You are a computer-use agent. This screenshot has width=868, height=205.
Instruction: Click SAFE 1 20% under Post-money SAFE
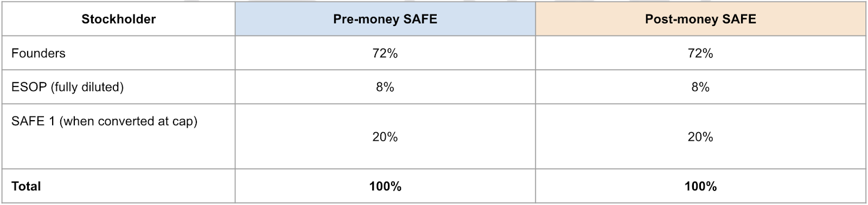(x=700, y=136)
